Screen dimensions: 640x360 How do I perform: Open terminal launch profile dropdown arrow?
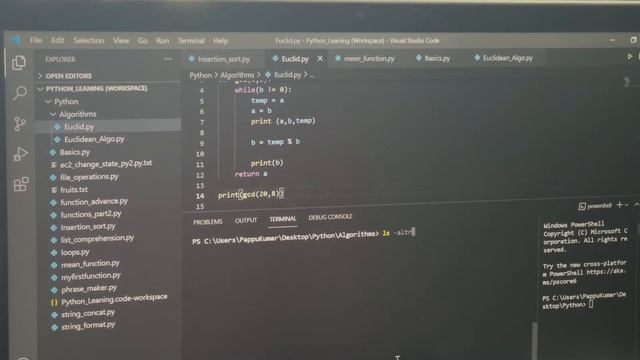(x=627, y=205)
